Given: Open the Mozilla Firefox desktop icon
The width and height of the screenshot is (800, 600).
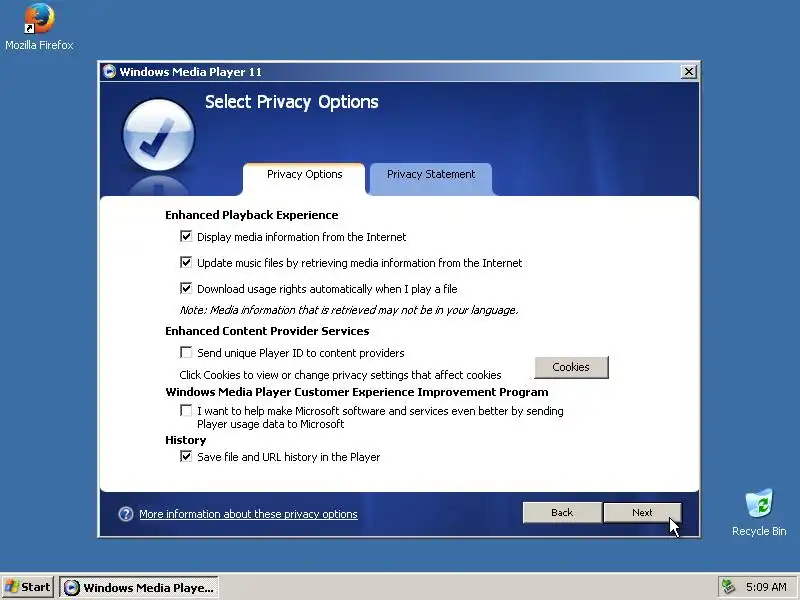Looking at the screenshot, I should [39, 27].
